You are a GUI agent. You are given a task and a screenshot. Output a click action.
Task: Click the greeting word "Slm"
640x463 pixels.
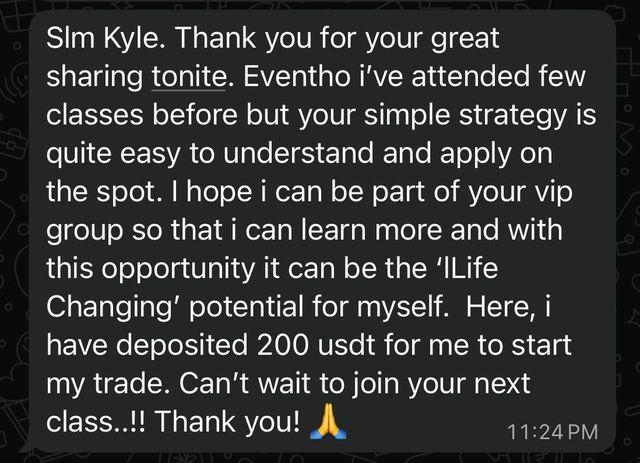pyautogui.click(x=70, y=38)
